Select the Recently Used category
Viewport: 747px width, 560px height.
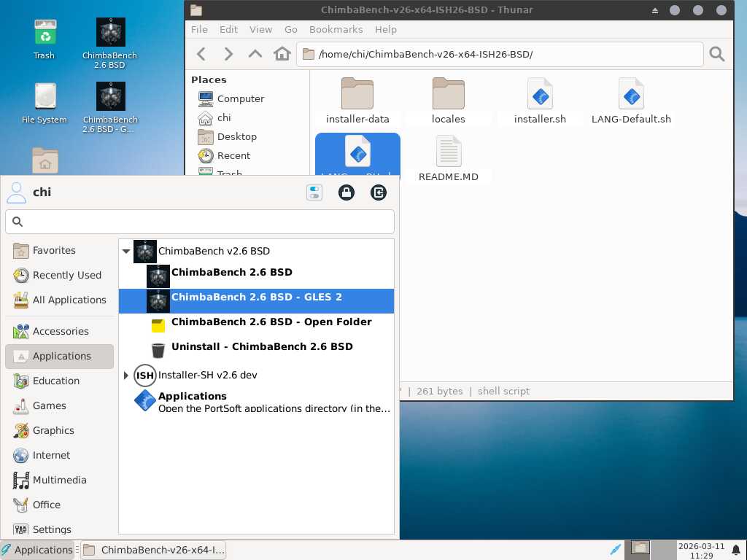[x=60, y=275]
